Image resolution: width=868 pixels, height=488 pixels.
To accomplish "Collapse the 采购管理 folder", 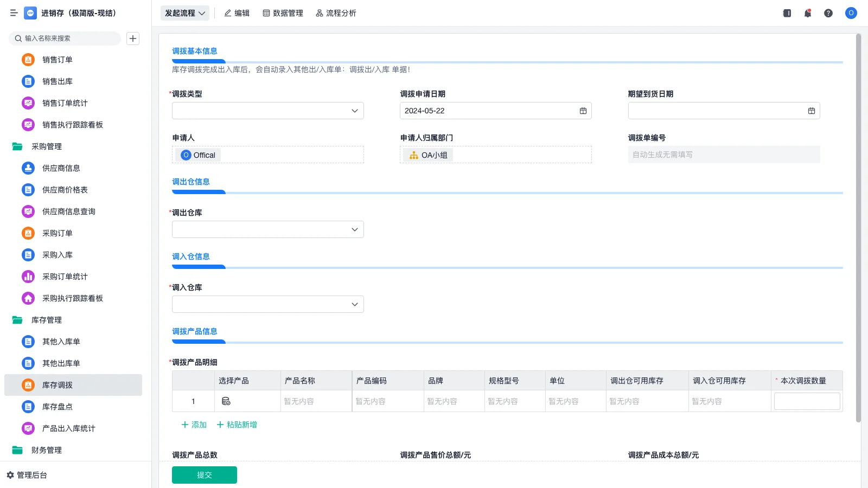I will 73,146.
